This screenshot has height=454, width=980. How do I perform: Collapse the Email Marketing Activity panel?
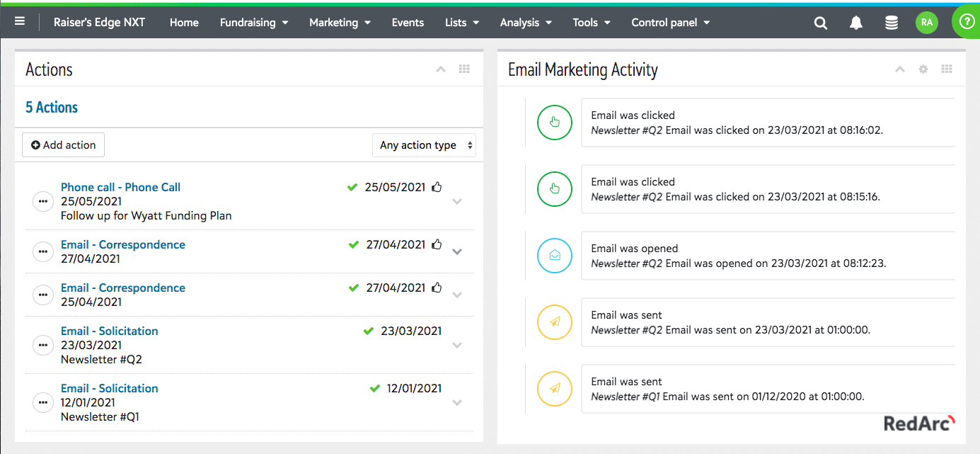coord(900,69)
